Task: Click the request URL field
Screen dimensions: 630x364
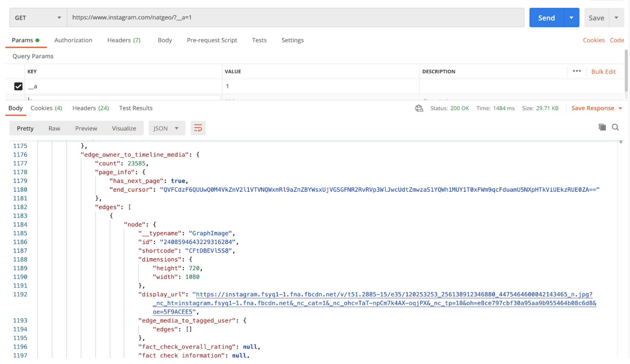Action: [295, 18]
